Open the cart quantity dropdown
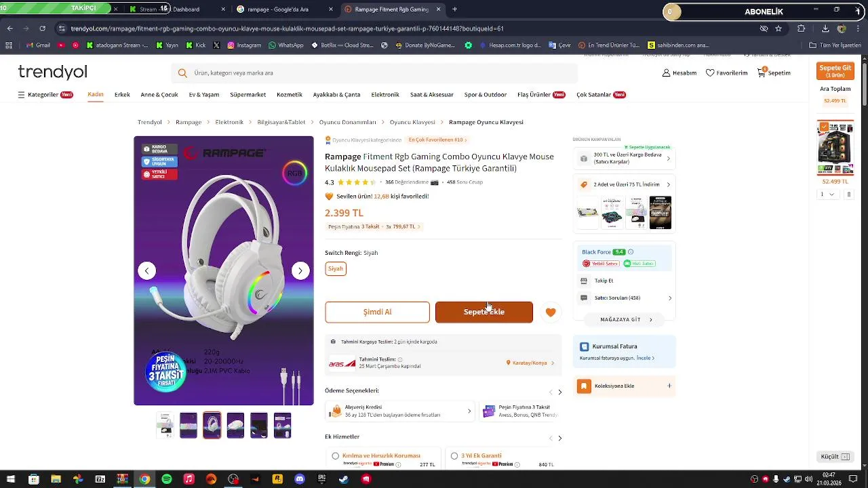Screen dimensions: 868x488 click(x=827, y=195)
